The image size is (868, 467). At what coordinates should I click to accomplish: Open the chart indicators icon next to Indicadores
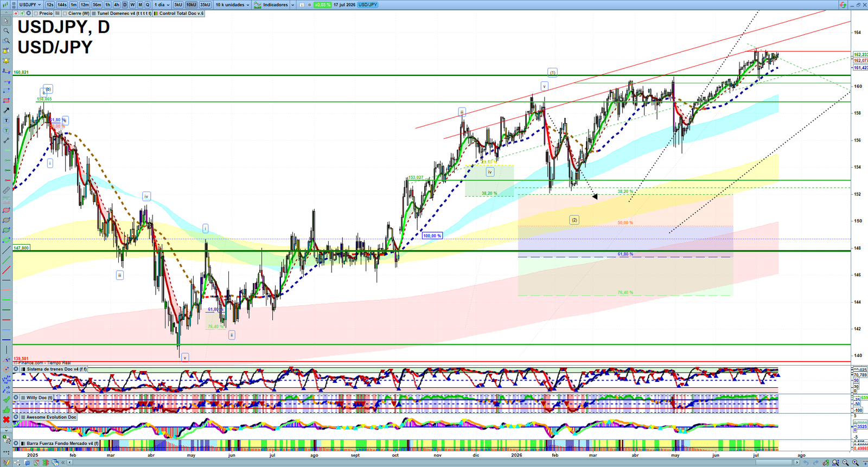258,5
